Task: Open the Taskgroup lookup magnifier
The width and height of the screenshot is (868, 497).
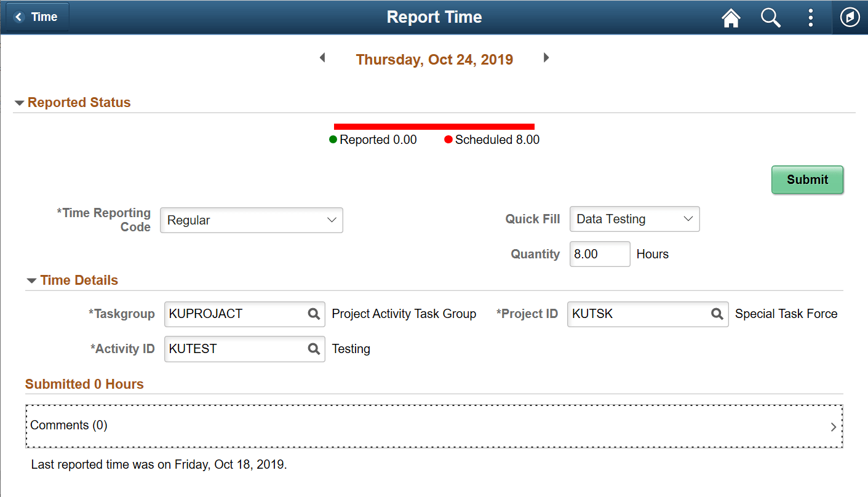Action: point(314,314)
